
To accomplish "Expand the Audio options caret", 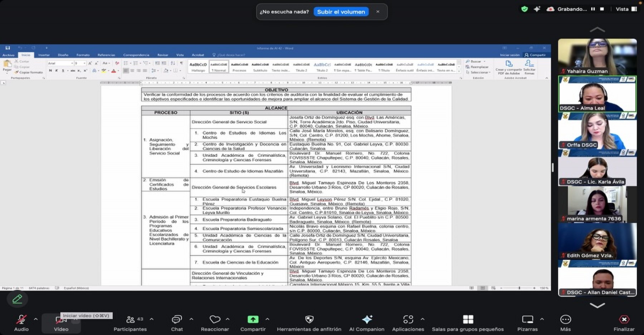I will (36, 319).
